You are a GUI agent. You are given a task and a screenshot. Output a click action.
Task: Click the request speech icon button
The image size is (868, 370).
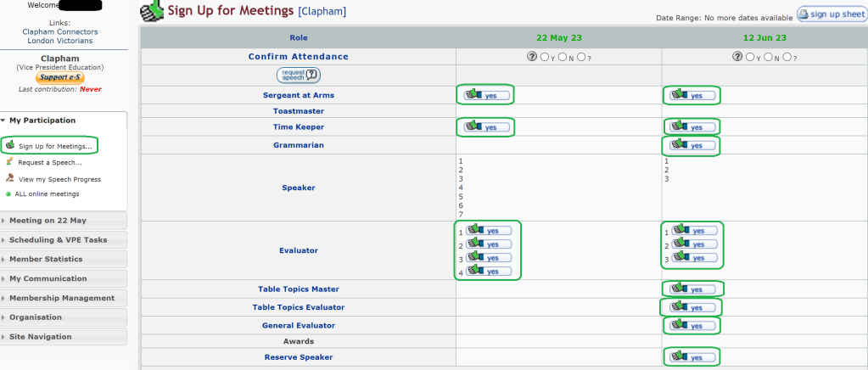[x=299, y=75]
